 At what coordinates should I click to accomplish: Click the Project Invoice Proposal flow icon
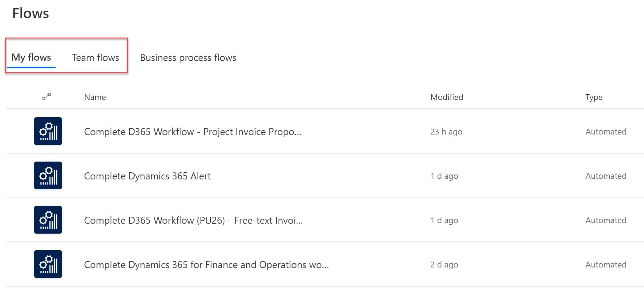tap(48, 131)
